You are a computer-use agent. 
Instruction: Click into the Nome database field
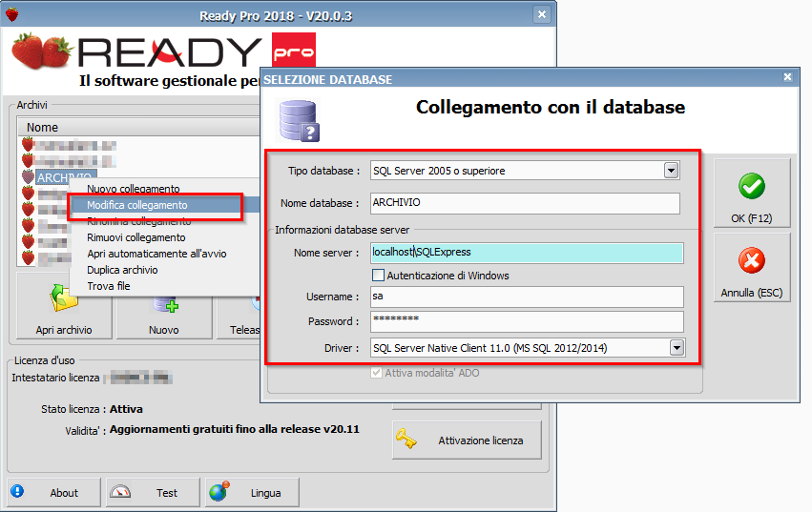[x=525, y=203]
